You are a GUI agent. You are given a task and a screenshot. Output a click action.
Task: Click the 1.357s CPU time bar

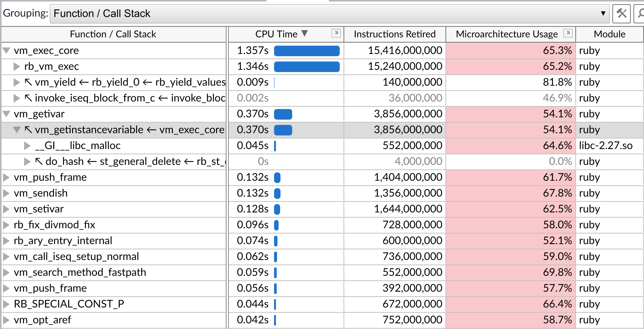(x=307, y=51)
